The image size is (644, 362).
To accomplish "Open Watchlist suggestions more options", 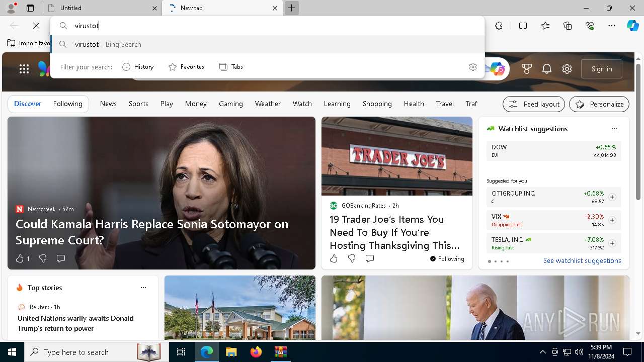I will 614,129.
